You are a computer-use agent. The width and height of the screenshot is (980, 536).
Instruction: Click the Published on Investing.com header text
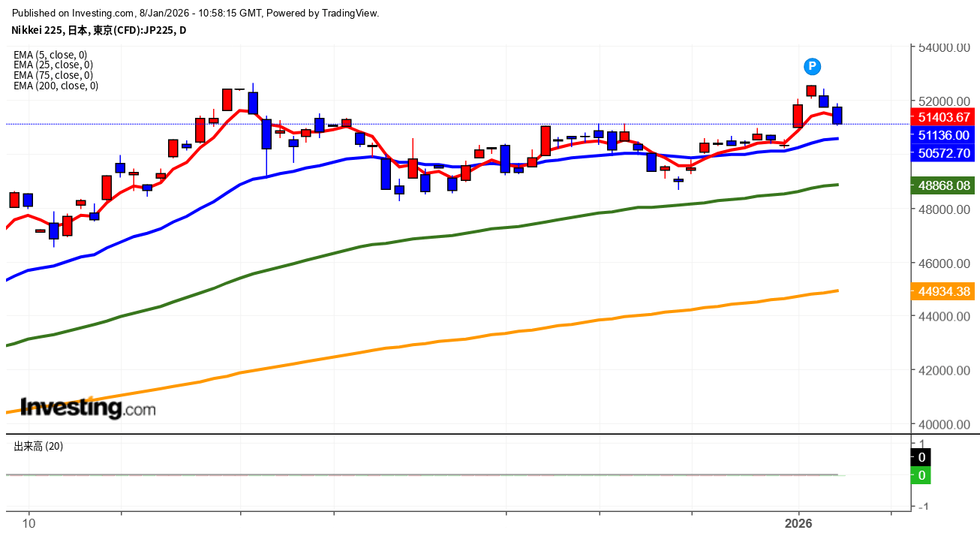(x=196, y=13)
